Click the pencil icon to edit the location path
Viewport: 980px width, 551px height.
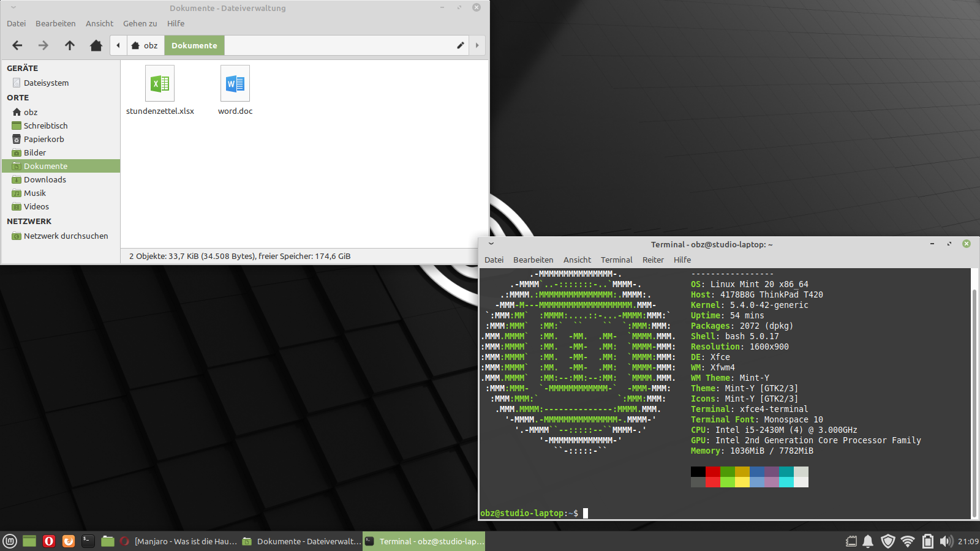[461, 45]
